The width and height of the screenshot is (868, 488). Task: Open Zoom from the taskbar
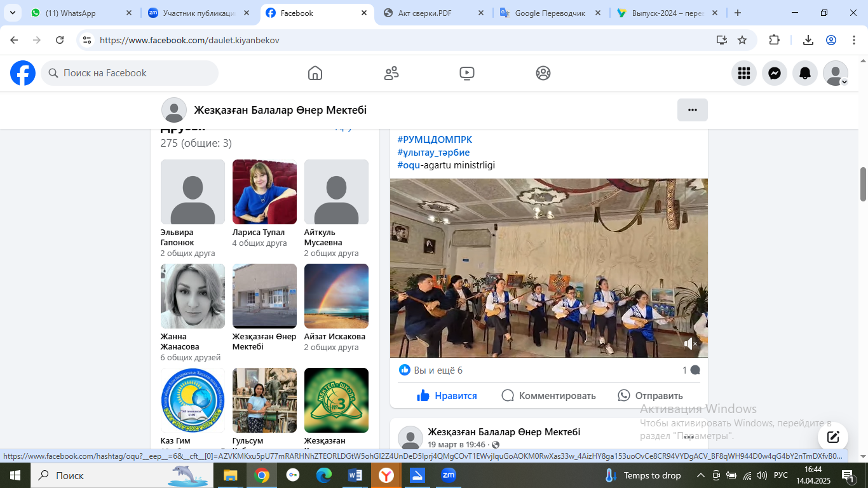point(449,475)
